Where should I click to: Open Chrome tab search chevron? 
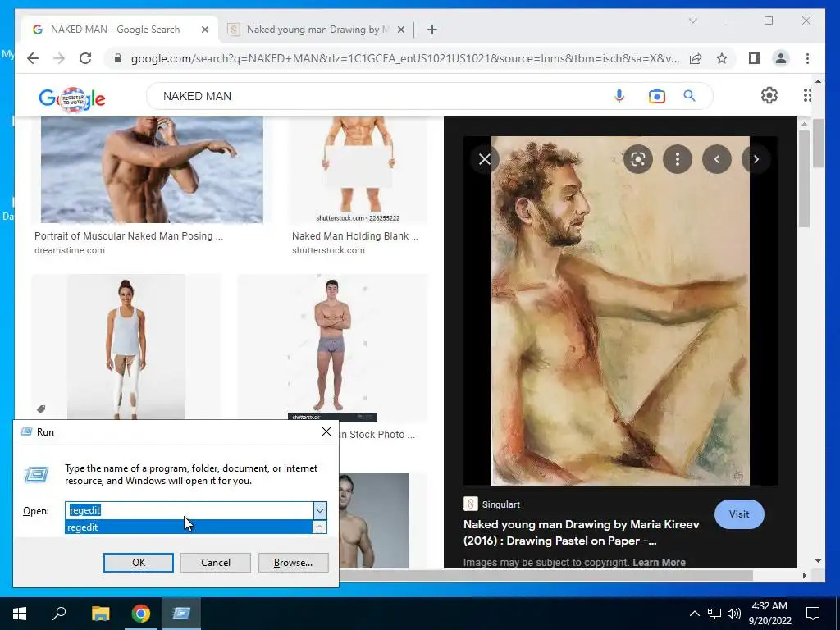[x=692, y=21]
